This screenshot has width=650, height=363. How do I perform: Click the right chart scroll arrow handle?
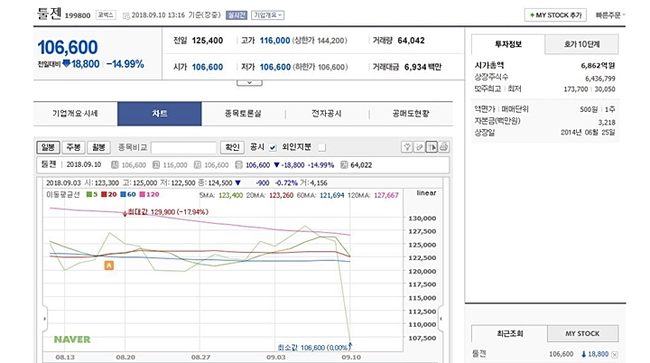tap(441, 319)
